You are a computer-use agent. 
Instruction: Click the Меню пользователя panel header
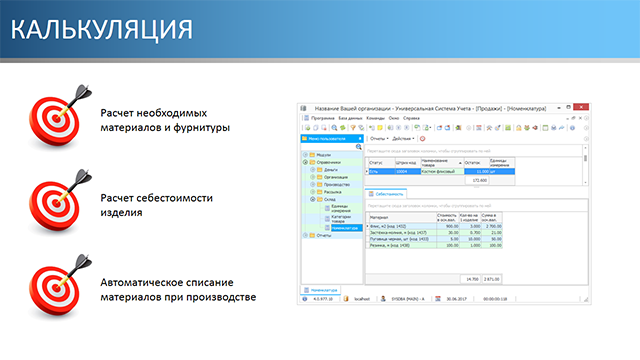click(x=331, y=139)
